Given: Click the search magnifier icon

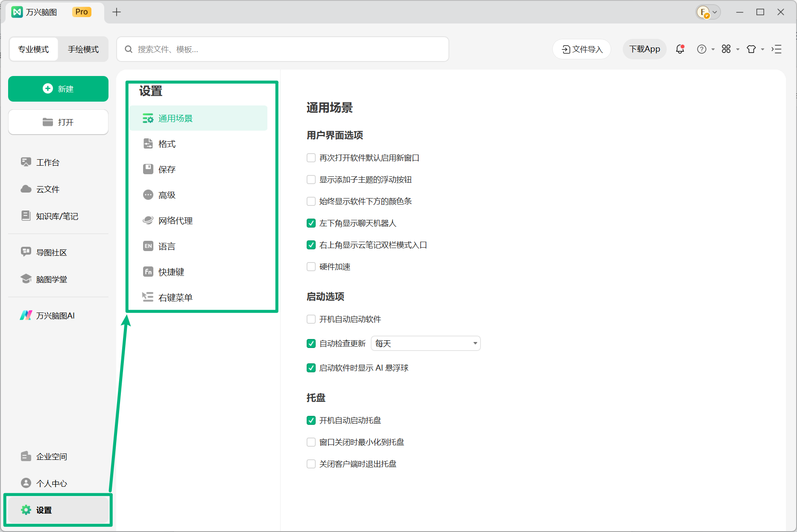Looking at the screenshot, I should 129,49.
